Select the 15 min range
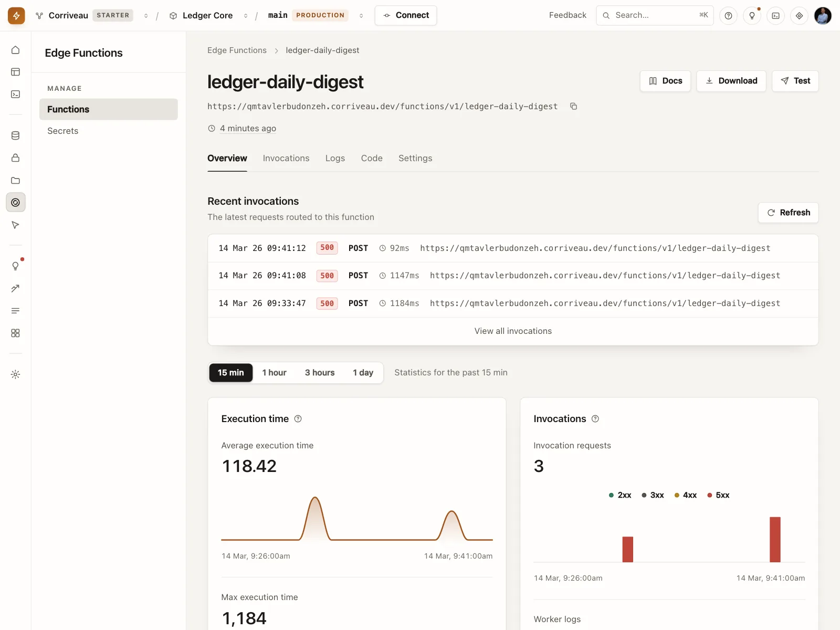The width and height of the screenshot is (840, 630). coord(231,373)
